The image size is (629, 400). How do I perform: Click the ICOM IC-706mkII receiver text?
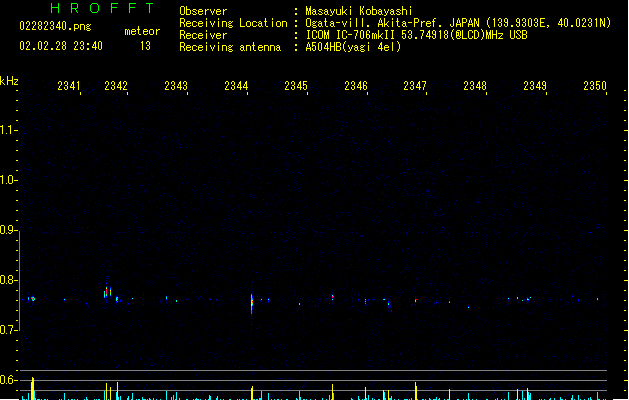[416, 35]
